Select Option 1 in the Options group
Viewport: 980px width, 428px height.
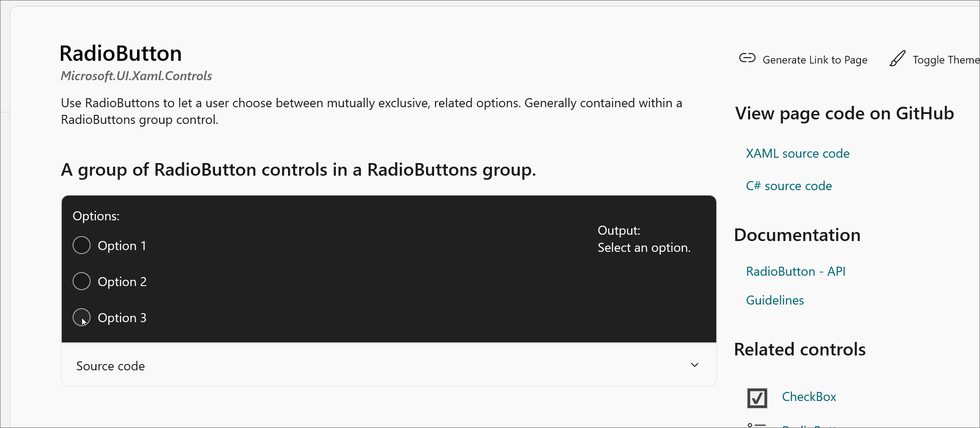tap(82, 245)
